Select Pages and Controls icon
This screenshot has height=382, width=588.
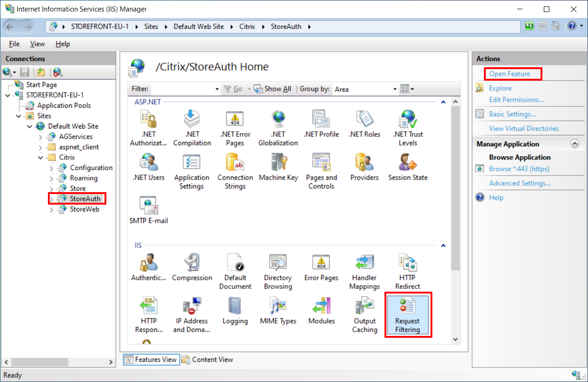(321, 171)
